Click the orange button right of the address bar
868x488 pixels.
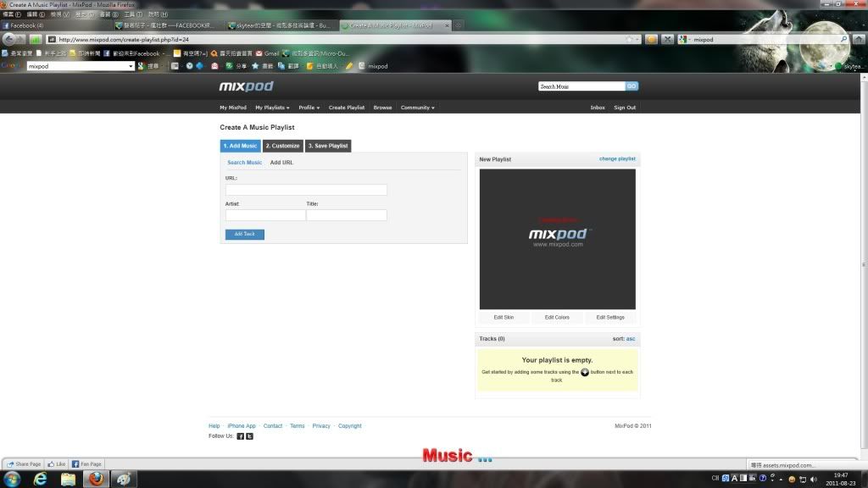[x=652, y=39]
